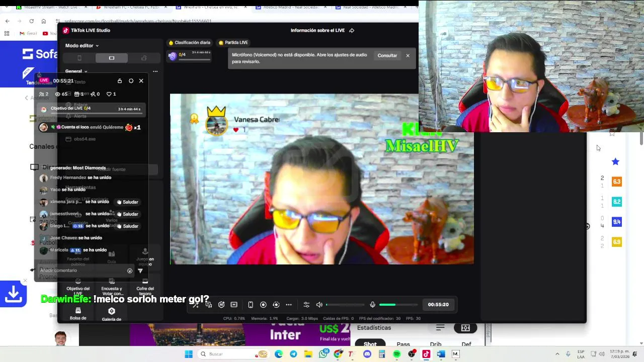Viewport: 644px width, 362px height.
Task: Send the comment with arrow icon
Action: (x=140, y=270)
